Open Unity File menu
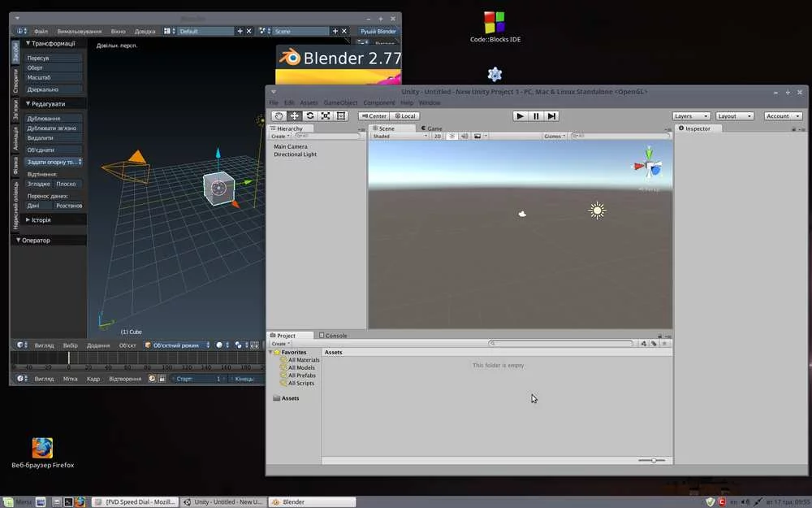812x508 pixels. pyautogui.click(x=274, y=102)
